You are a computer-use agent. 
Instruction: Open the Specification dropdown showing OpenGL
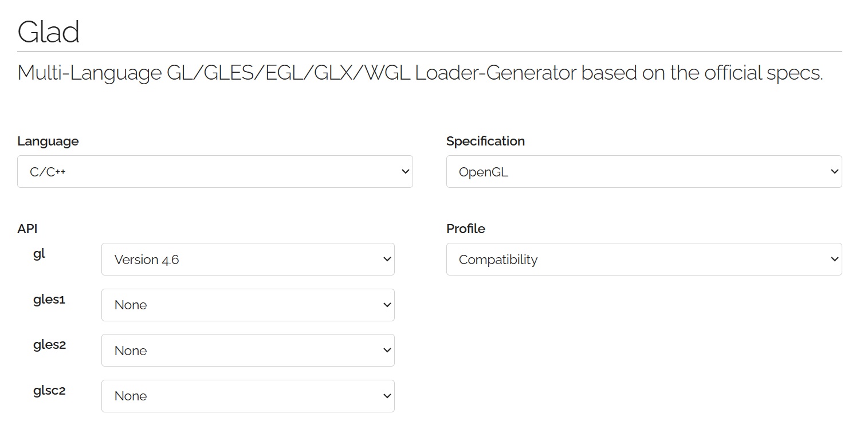click(643, 171)
